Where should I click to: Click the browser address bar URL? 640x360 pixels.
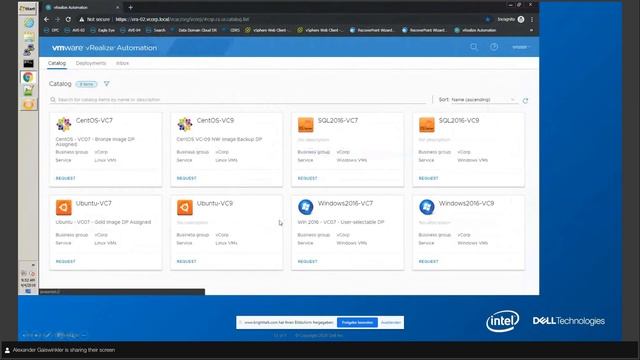pyautogui.click(x=182, y=19)
